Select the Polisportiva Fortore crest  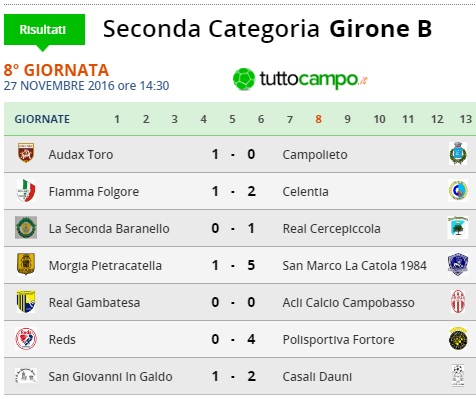pyautogui.click(x=458, y=338)
